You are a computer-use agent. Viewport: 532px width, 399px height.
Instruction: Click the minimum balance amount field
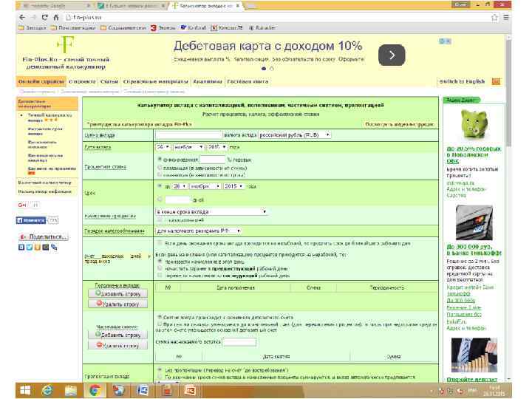[x=239, y=341]
